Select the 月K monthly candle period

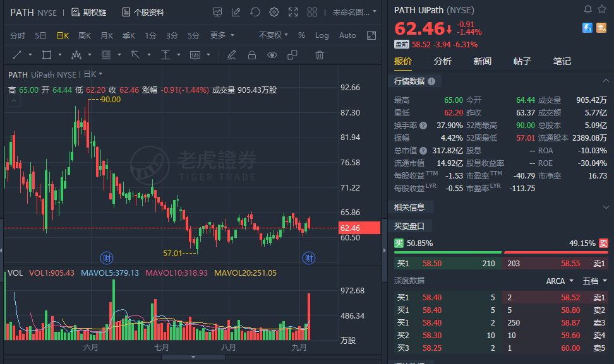coord(107,35)
